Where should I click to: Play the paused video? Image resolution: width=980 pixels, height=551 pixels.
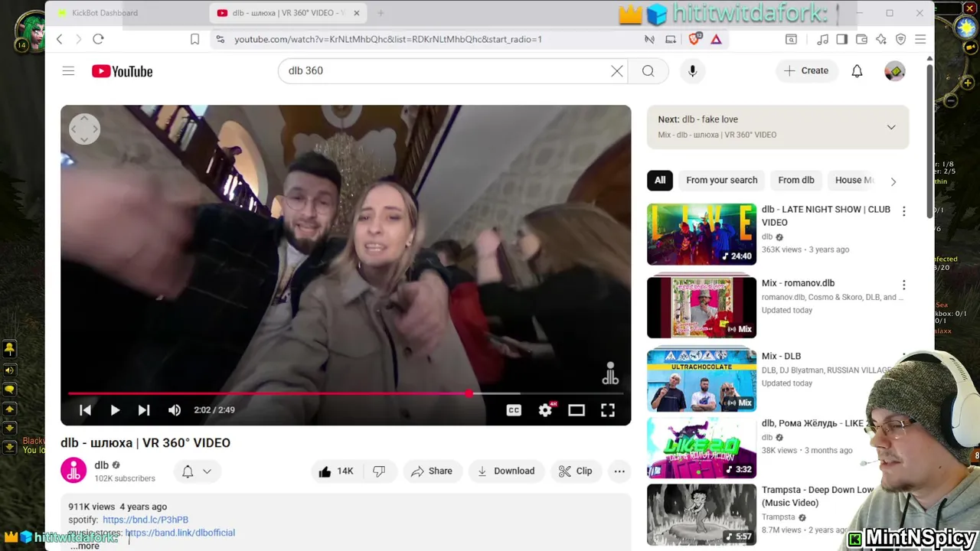(115, 410)
